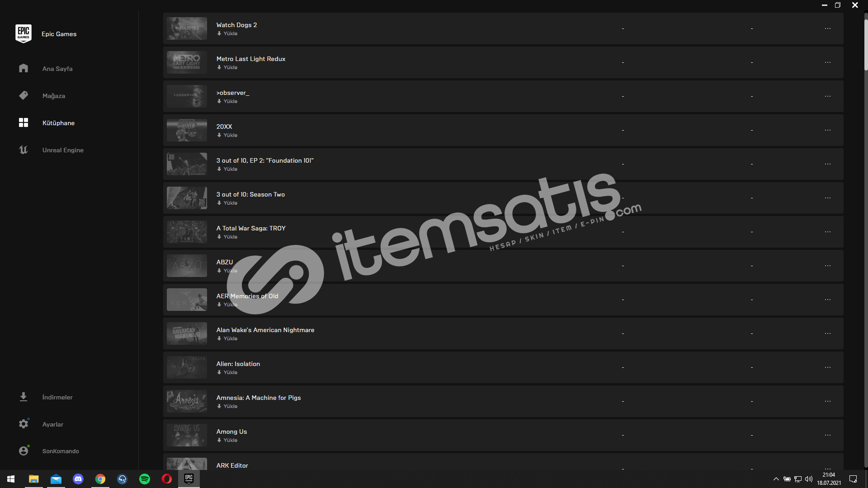Open the Mağaza store tag icon

point(24,95)
